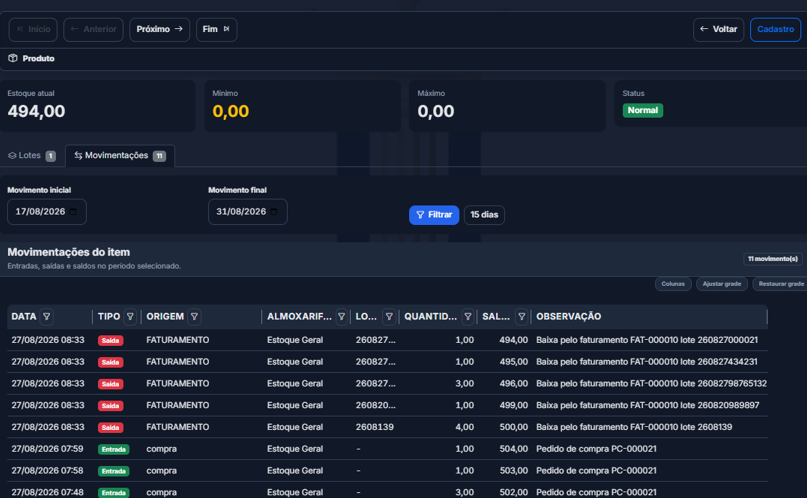Image resolution: width=807 pixels, height=498 pixels.
Task: Open the SAL... column filter icon
Action: coord(521,317)
